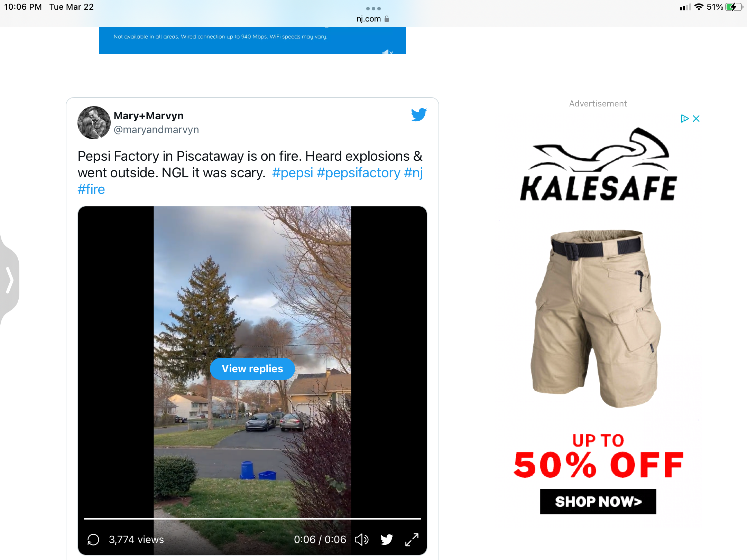Screen dimensions: 747x560
Task: Click the SHOP NOW button in the ad
Action: pyautogui.click(x=598, y=501)
